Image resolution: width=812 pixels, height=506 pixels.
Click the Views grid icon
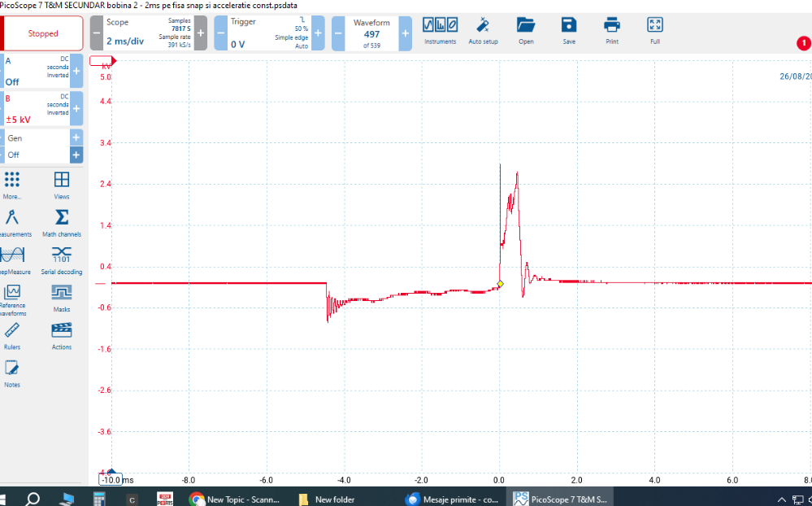62,181
